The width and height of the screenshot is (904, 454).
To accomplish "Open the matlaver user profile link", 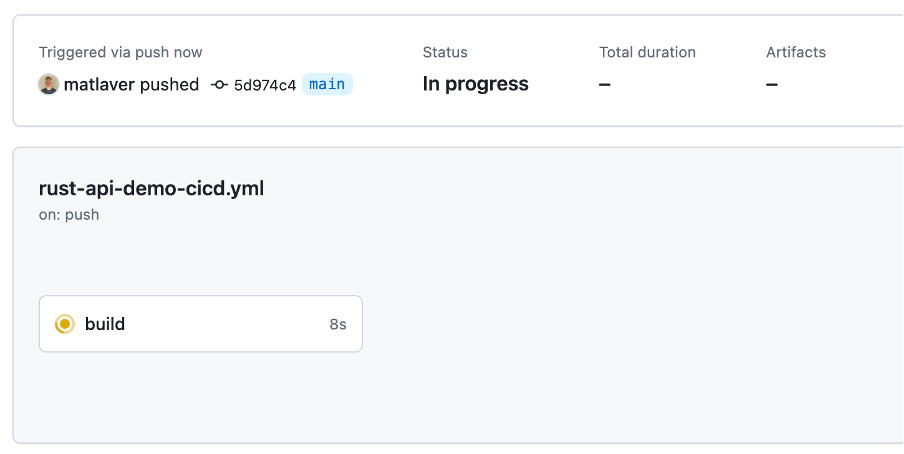I will point(99,84).
